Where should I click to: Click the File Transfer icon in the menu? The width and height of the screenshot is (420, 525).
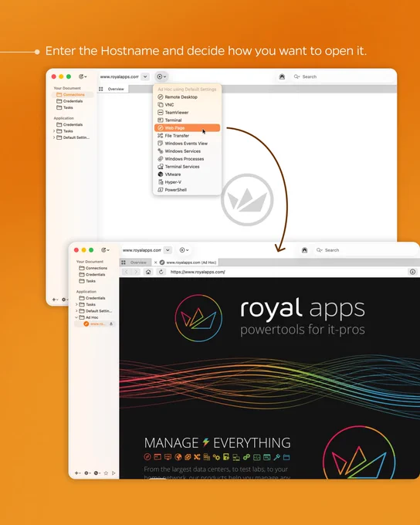161,136
